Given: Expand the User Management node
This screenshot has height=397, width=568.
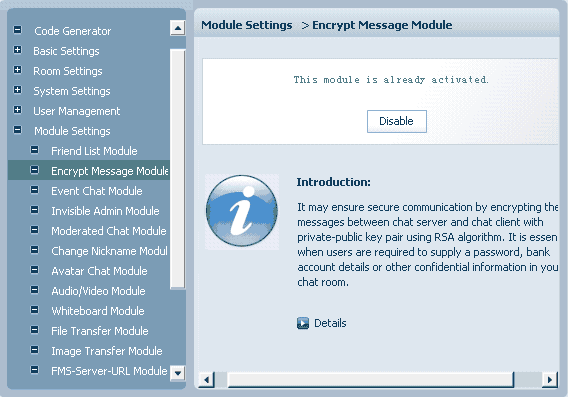Looking at the screenshot, I should click(x=17, y=109).
